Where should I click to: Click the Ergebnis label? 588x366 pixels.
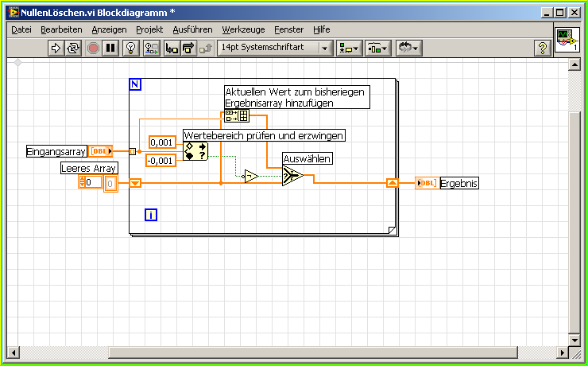[459, 184]
